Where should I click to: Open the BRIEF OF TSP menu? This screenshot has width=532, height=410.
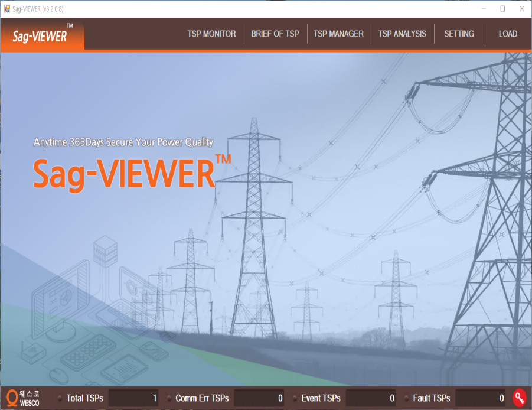(x=275, y=34)
